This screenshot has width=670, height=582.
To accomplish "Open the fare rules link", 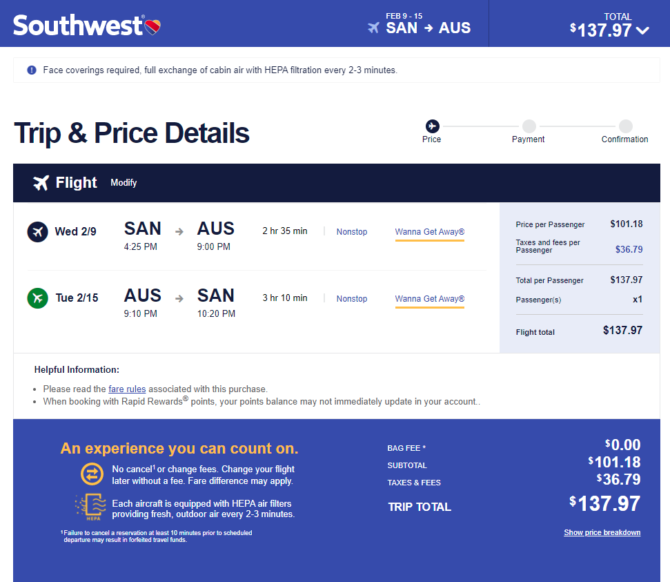I will (x=127, y=389).
